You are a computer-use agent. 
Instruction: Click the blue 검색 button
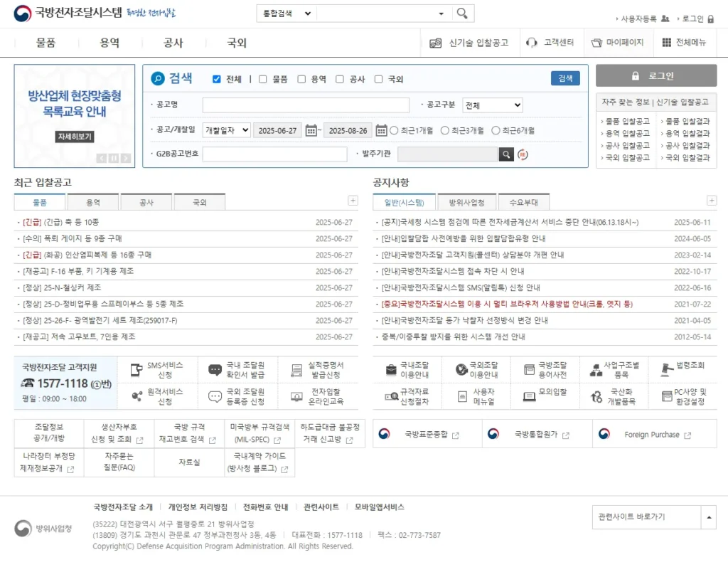pos(565,78)
